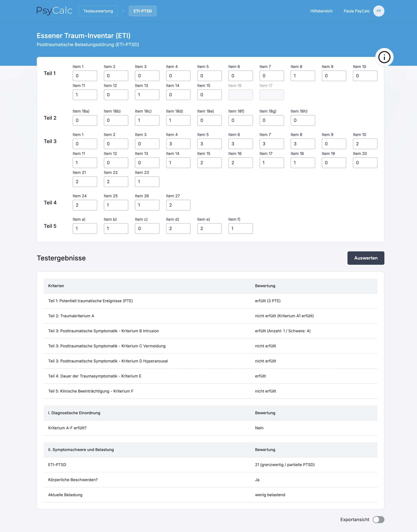Viewport: 417px width, 532px height.
Task: Toggle the Exportansicht switch
Action: pos(378,519)
